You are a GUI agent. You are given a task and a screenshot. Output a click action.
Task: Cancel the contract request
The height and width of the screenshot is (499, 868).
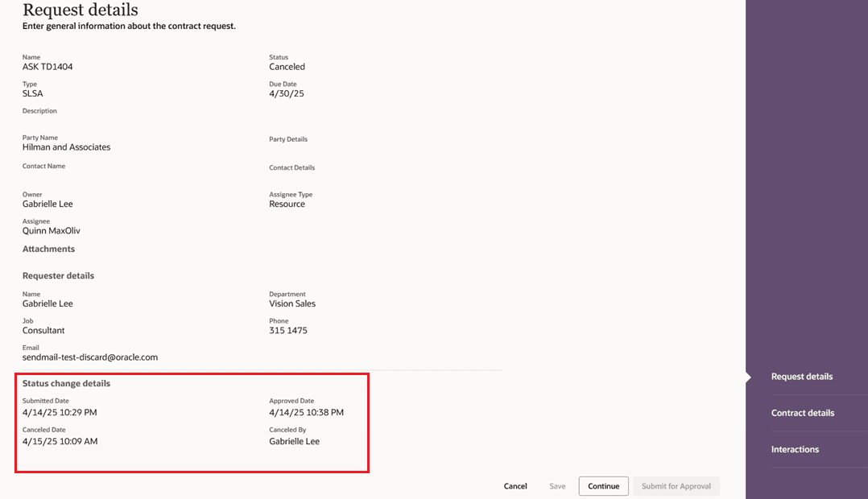tap(515, 486)
